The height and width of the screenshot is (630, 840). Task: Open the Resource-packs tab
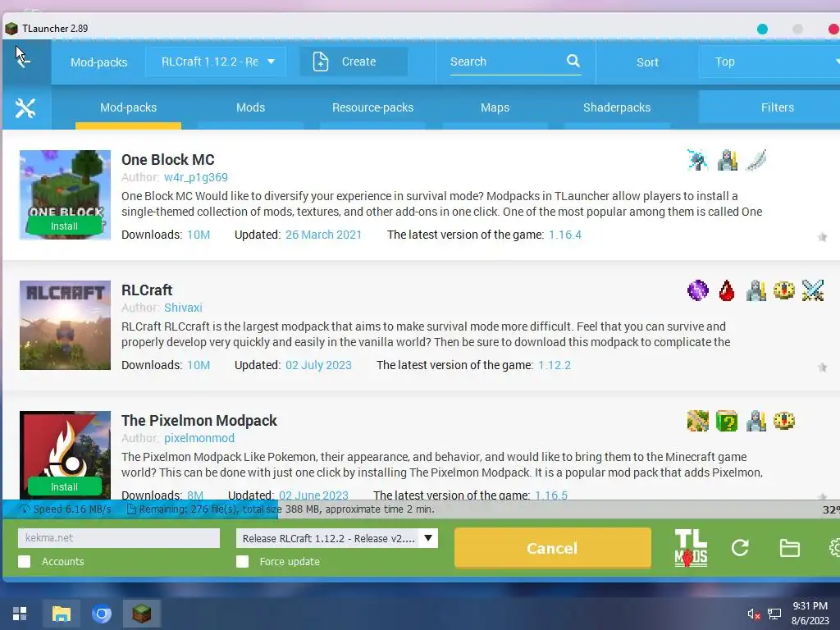[373, 107]
